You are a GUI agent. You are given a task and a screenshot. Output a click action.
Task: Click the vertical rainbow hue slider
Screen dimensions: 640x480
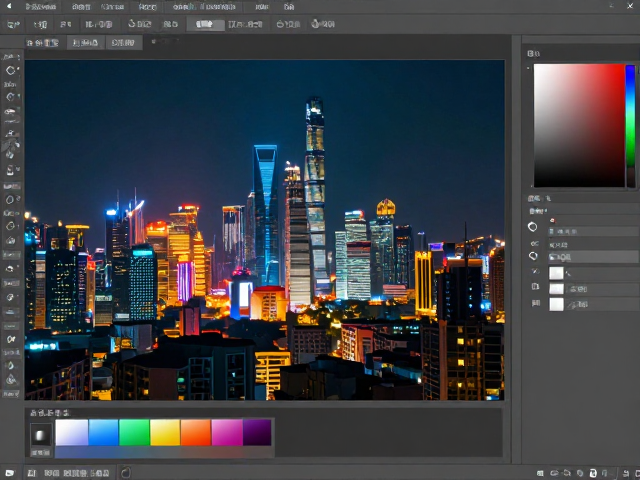(x=631, y=125)
